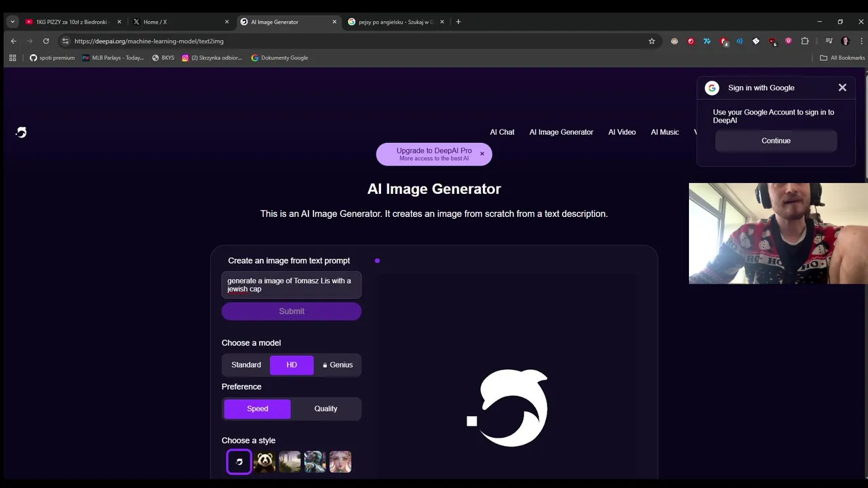Close the 1KG PIZZY YouTube tab
Image resolution: width=868 pixels, height=488 pixels.
(x=119, y=22)
